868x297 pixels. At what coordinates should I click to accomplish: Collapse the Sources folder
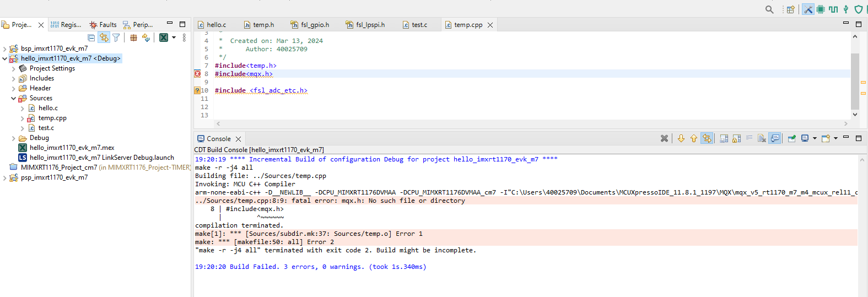(14, 98)
